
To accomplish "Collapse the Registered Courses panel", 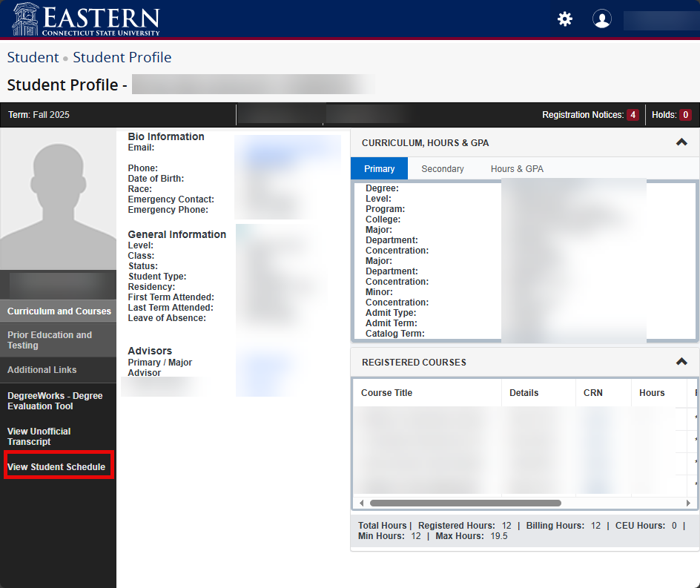I will coord(681,362).
